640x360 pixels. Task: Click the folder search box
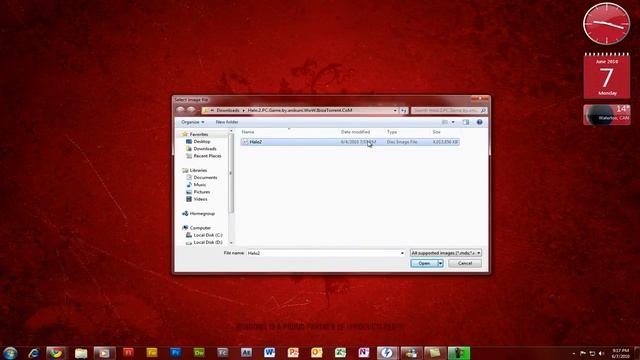(449, 110)
